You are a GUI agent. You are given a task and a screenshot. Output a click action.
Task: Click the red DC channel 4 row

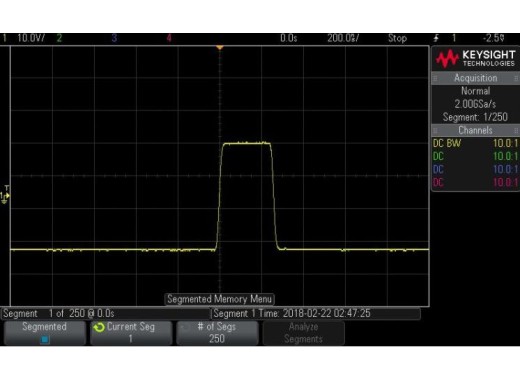click(x=476, y=182)
